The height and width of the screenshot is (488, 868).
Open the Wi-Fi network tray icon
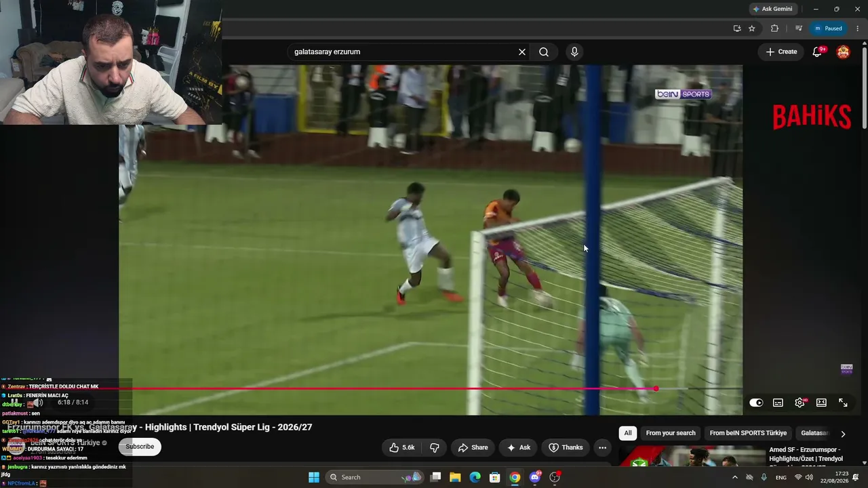(x=797, y=477)
